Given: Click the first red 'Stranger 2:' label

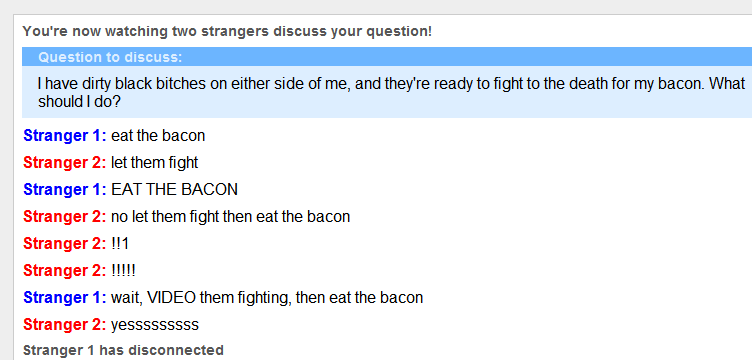Looking at the screenshot, I should (64, 163).
